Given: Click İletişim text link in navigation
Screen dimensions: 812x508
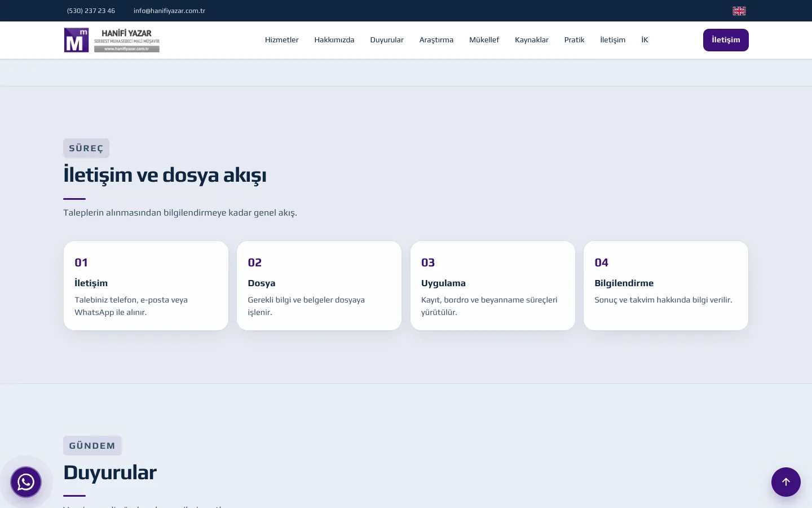Looking at the screenshot, I should pos(613,40).
